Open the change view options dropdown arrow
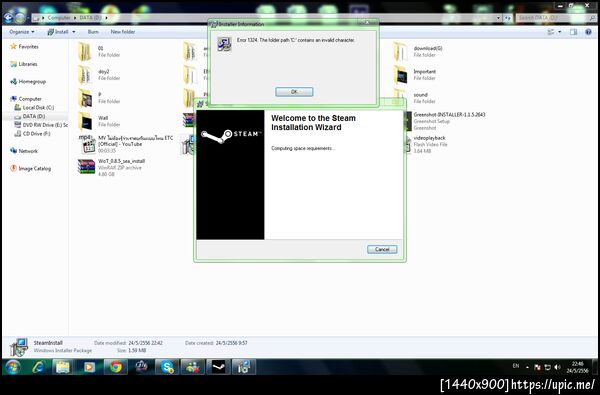Image resolution: width=600 pixels, height=395 pixels. tap(560, 32)
